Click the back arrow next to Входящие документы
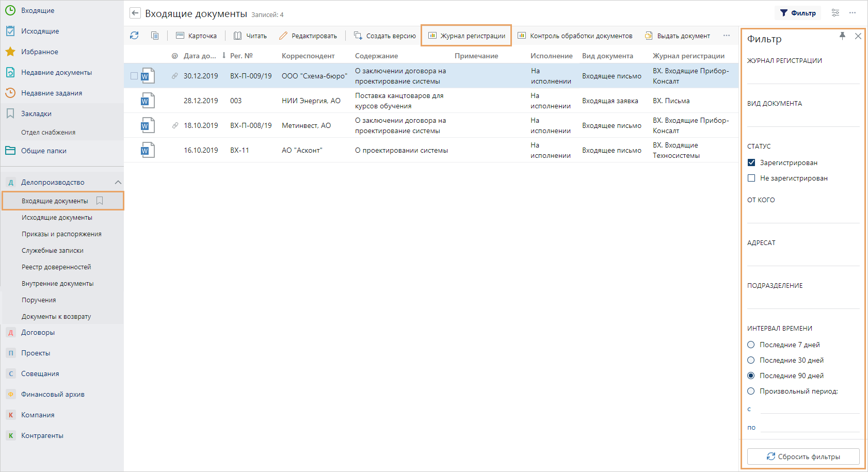868x472 pixels. 135,13
